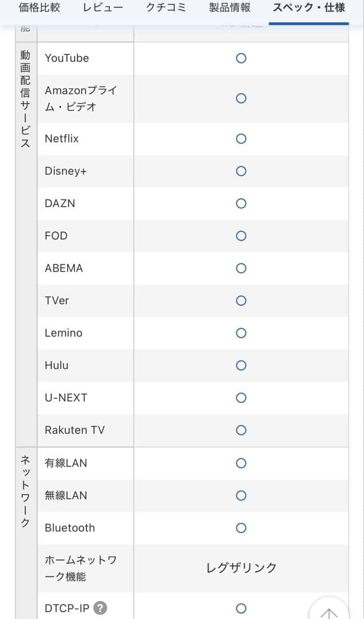Click the Rakuten TV row label
This screenshot has width=364, height=619.
(75, 430)
